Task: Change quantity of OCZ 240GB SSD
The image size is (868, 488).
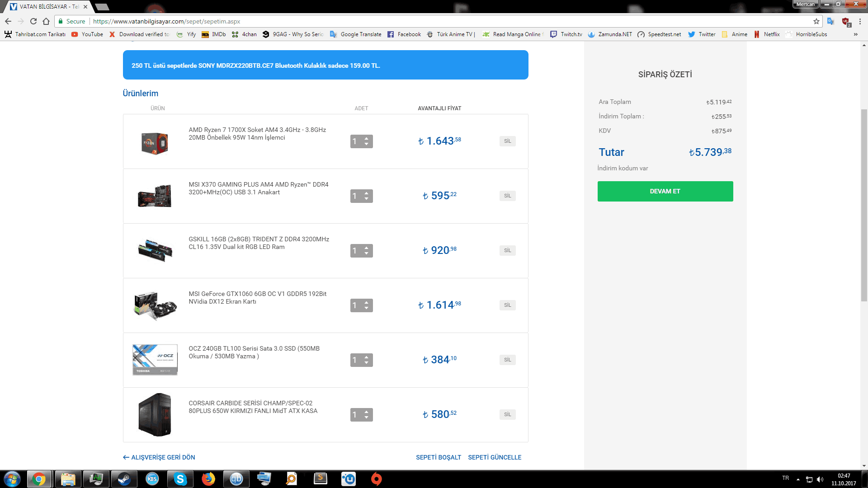Action: click(361, 360)
